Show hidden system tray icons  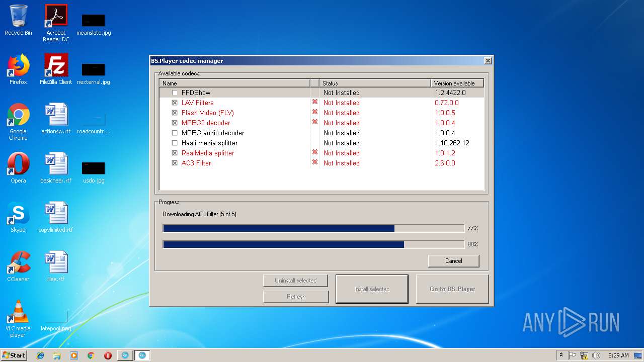[561, 355]
